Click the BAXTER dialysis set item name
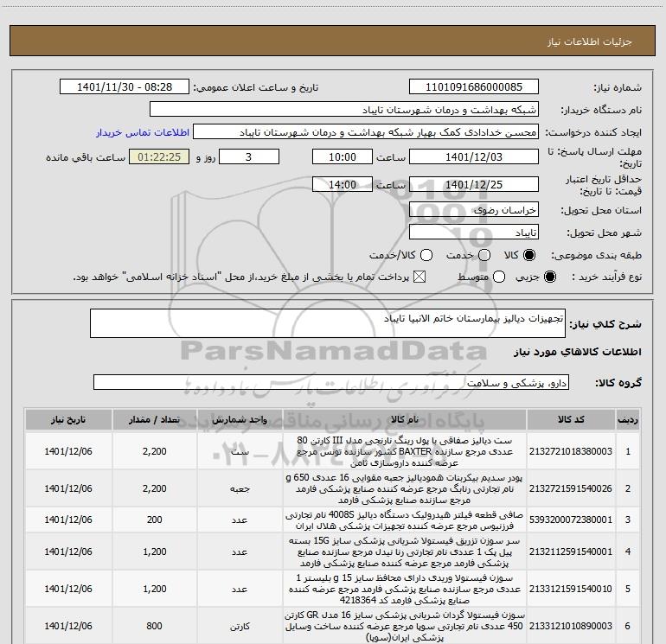The image size is (666, 644). (405, 451)
